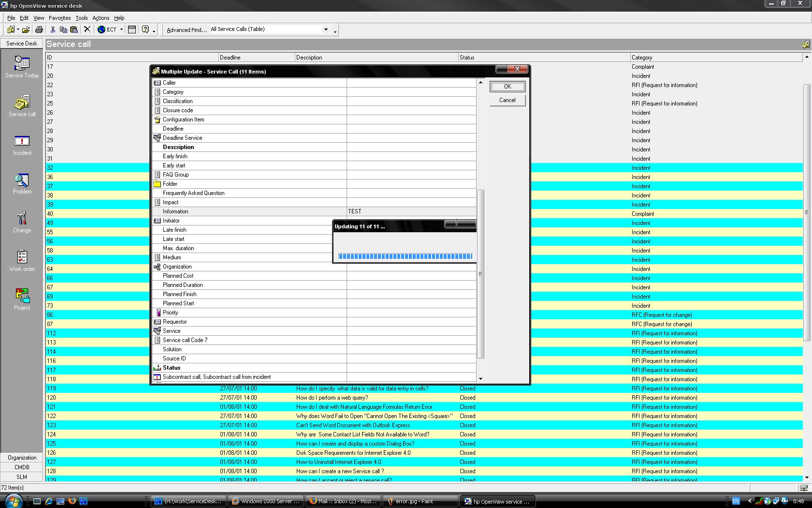Select the Folder field row
The height and width of the screenshot is (508, 812).
[314, 184]
